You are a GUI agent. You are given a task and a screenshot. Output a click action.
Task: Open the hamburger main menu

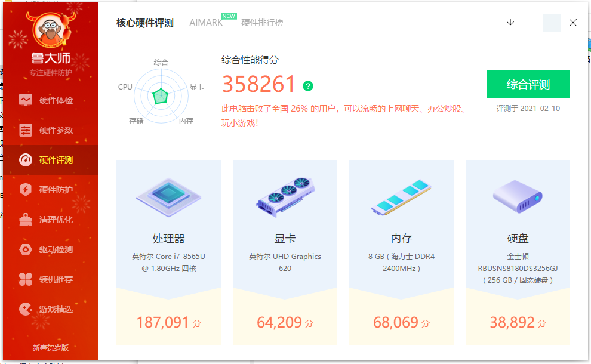(531, 23)
